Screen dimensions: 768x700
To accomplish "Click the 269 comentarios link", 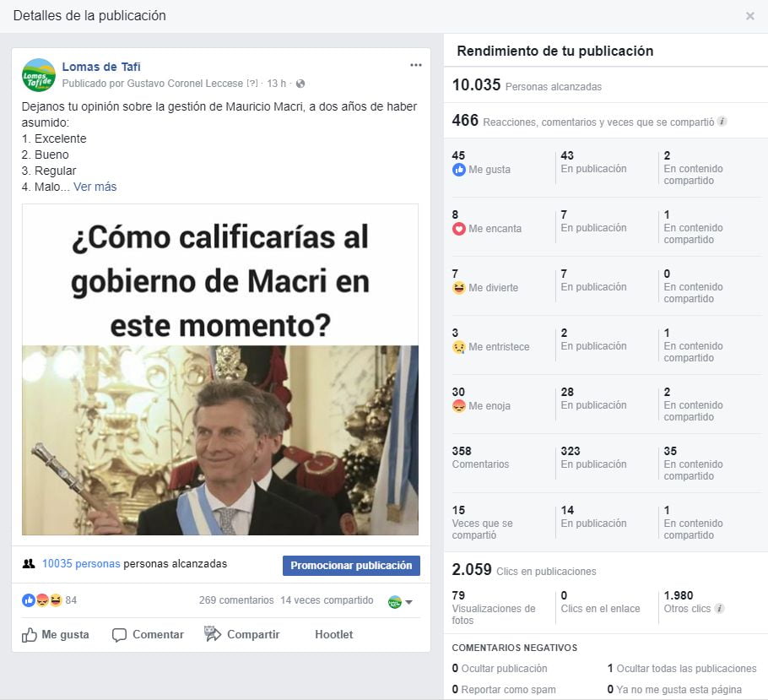I will click(x=236, y=600).
